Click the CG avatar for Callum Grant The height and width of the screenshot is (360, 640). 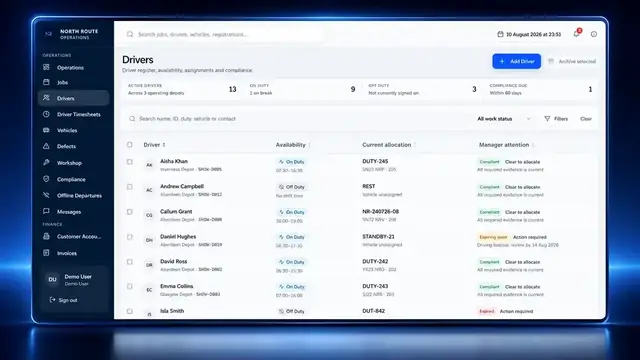pyautogui.click(x=149, y=215)
